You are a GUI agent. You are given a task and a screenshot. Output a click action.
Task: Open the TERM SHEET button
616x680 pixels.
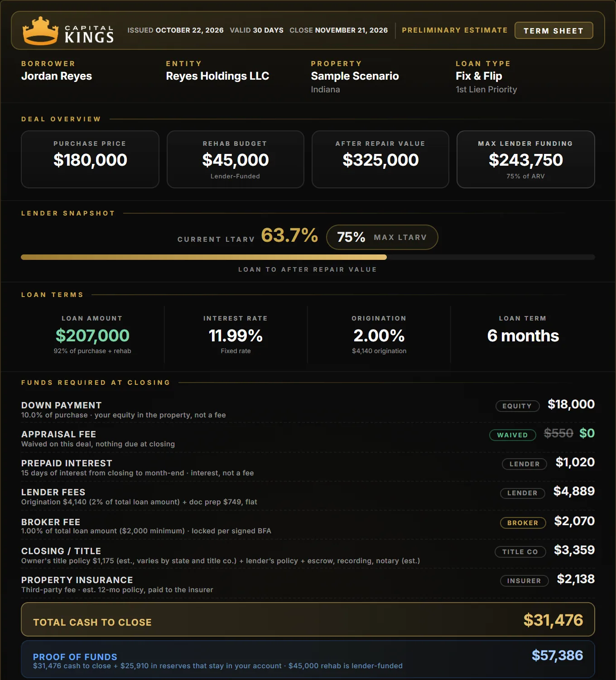point(553,30)
